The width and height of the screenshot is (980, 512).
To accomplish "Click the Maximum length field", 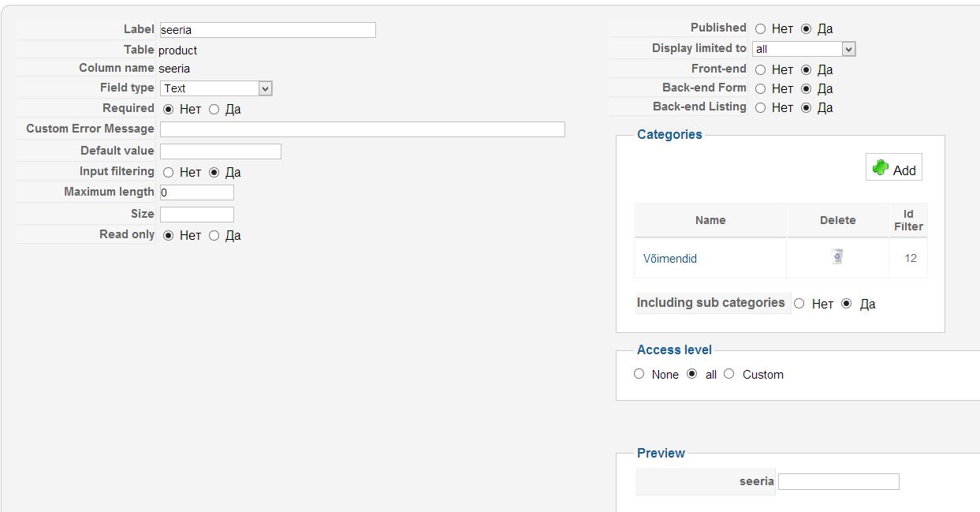I will pyautogui.click(x=196, y=192).
